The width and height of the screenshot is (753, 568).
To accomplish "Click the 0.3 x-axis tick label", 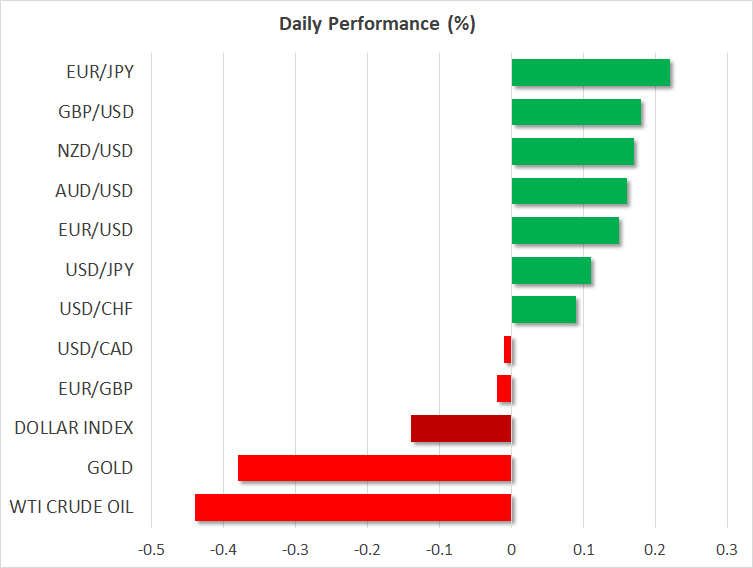I will (x=727, y=549).
